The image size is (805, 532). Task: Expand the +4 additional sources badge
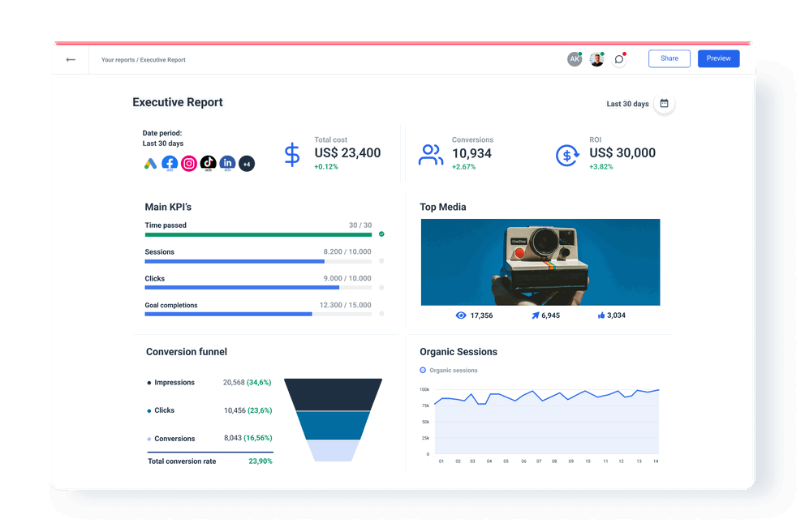pos(246,163)
